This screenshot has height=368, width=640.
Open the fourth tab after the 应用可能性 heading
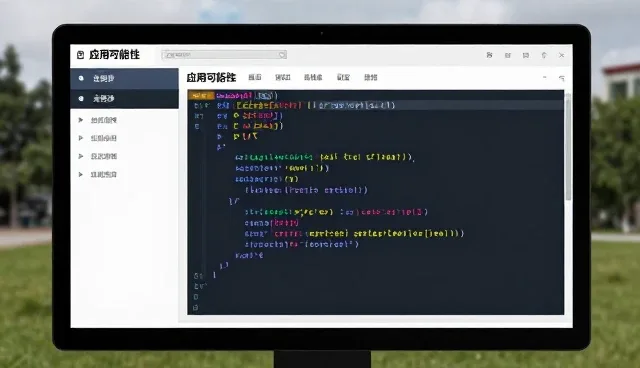pos(343,77)
